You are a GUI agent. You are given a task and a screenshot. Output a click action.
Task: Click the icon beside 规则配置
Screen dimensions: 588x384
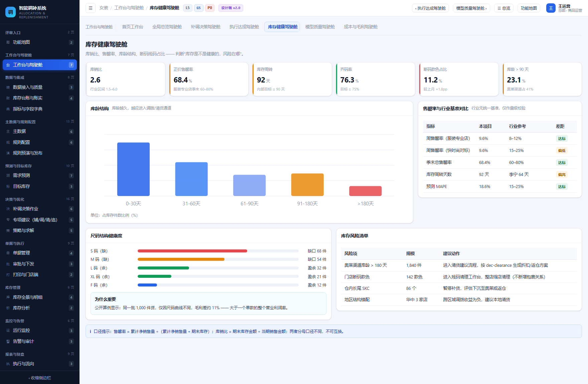tap(8, 143)
